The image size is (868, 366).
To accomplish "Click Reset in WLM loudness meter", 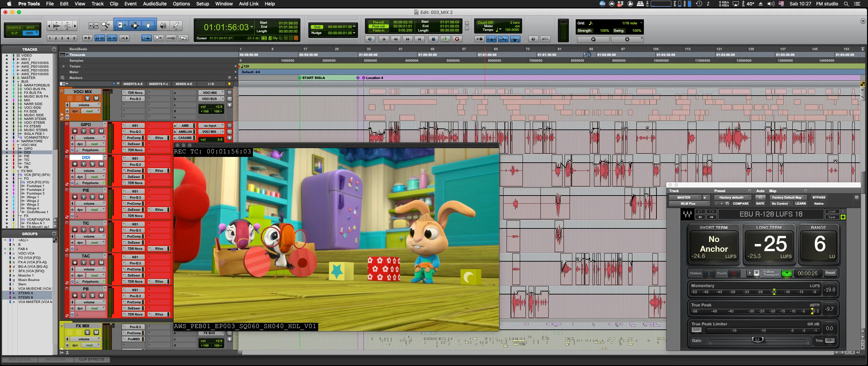I will [x=830, y=273].
